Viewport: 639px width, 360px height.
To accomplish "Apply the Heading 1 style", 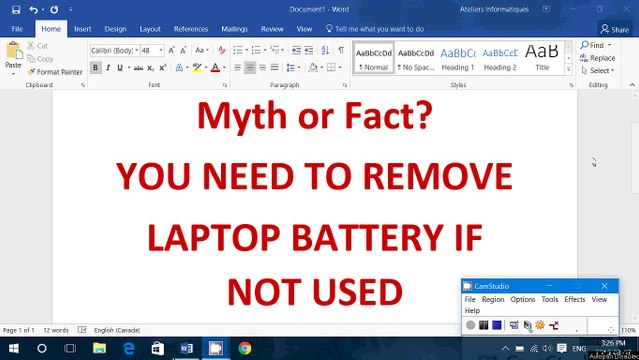I will click(458, 58).
